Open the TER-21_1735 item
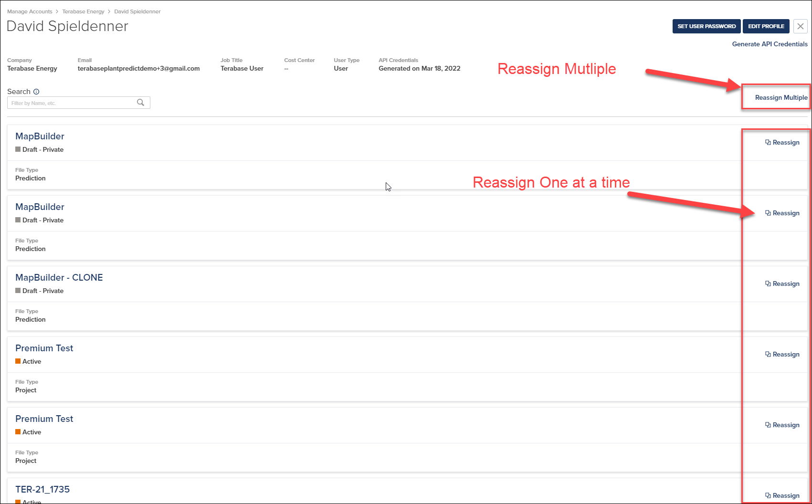812x504 pixels. (42, 489)
